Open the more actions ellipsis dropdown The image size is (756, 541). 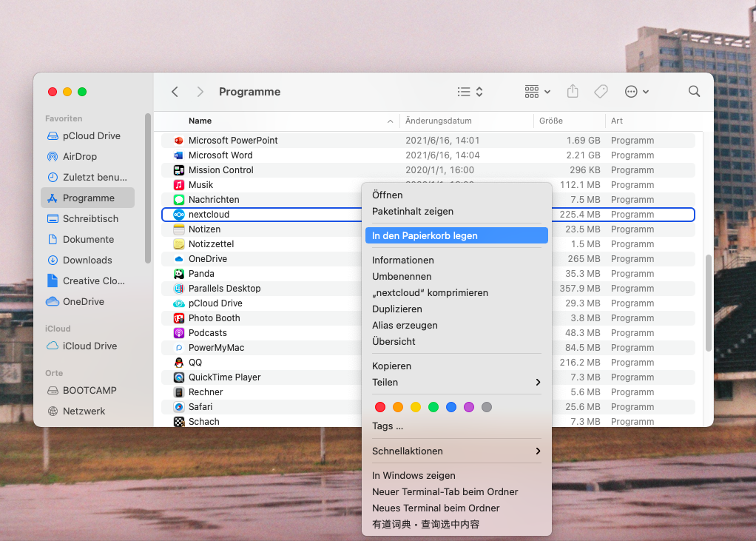click(x=636, y=92)
